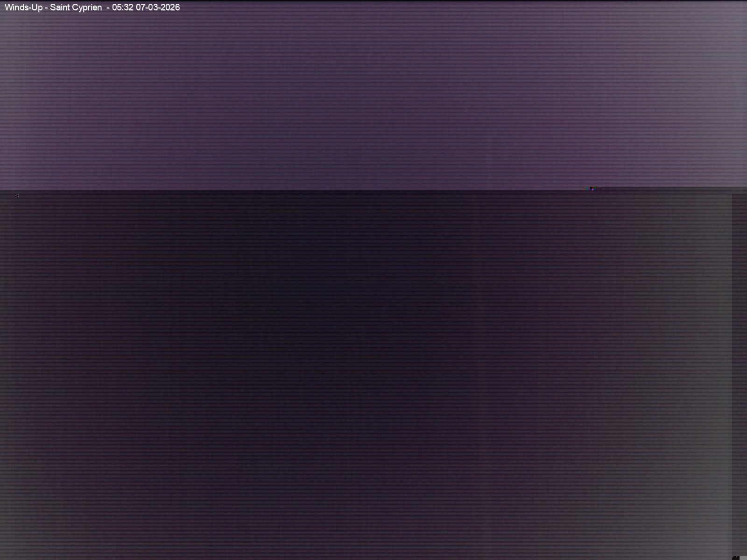Viewport: 747px width, 560px height.
Task: Click the horizon line at image center
Action: coord(373,191)
